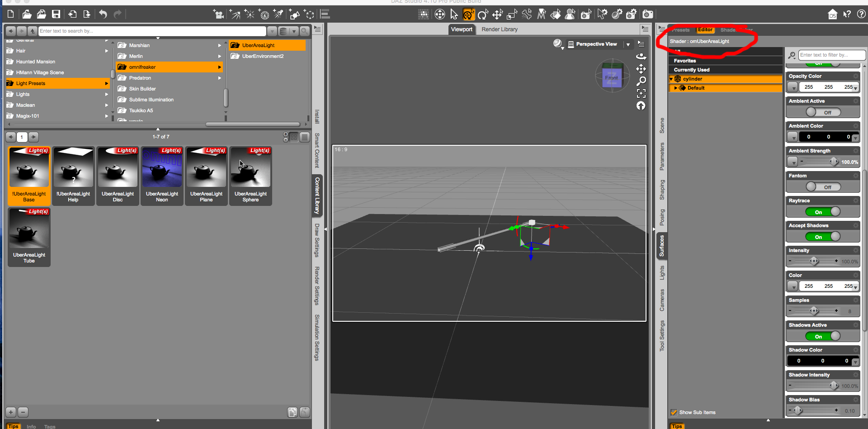This screenshot has width=868, height=429.
Task: Click the viewport zoom magnifier control
Action: pos(641,81)
